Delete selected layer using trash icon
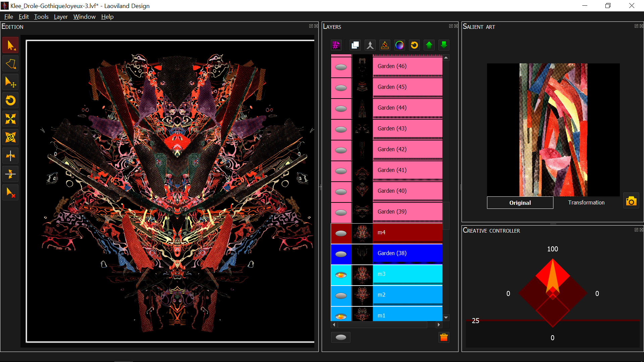This screenshot has height=362, width=644. coord(444,337)
